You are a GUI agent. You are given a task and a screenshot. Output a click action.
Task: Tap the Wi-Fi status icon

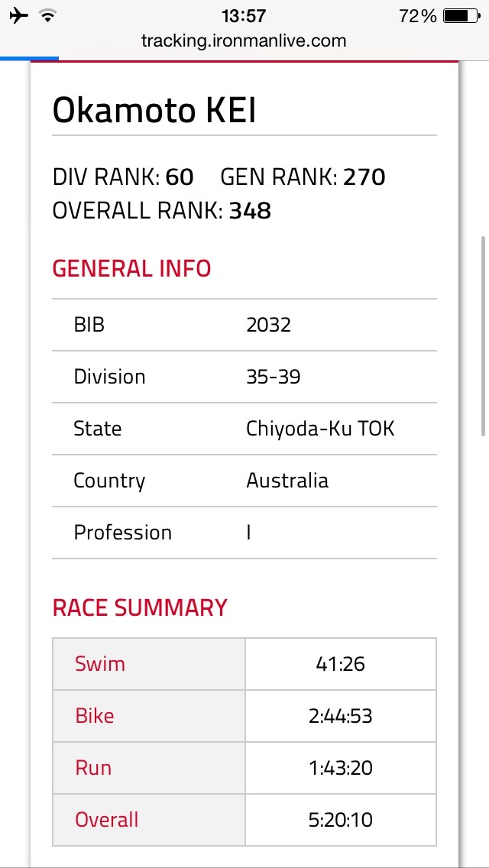[49, 16]
